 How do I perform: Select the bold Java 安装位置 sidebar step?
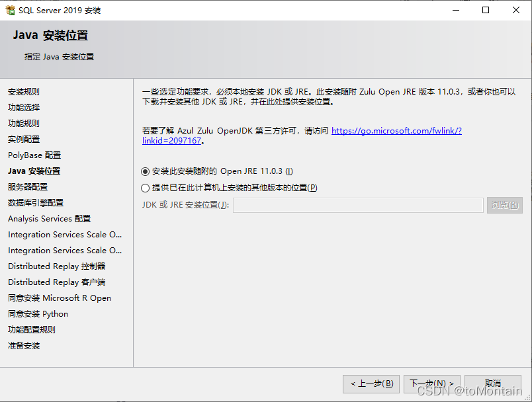(x=34, y=171)
